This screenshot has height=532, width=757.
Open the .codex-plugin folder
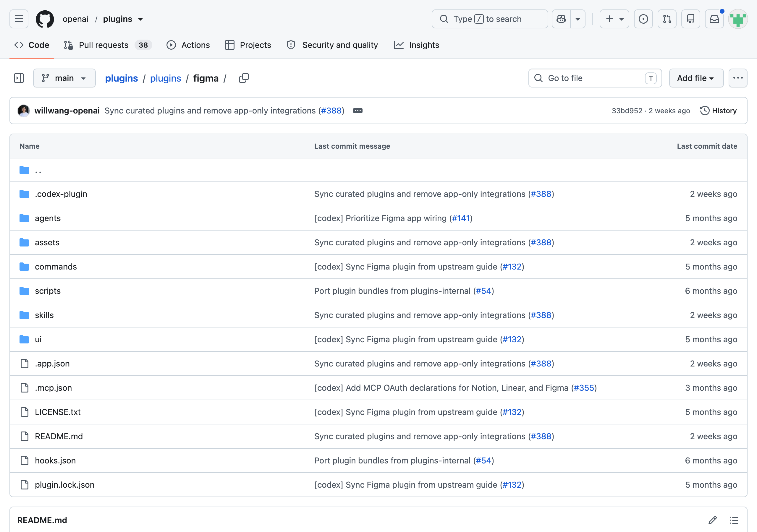tap(61, 194)
